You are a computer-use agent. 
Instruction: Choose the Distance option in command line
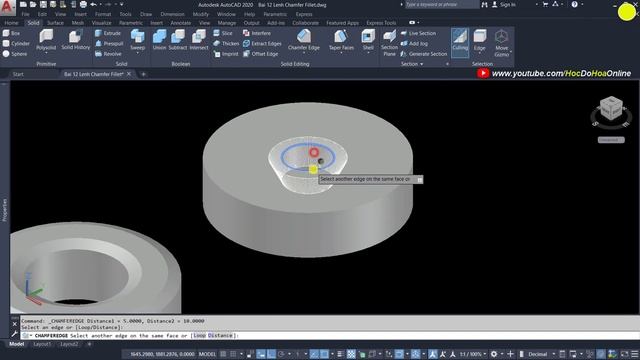[x=220, y=336]
